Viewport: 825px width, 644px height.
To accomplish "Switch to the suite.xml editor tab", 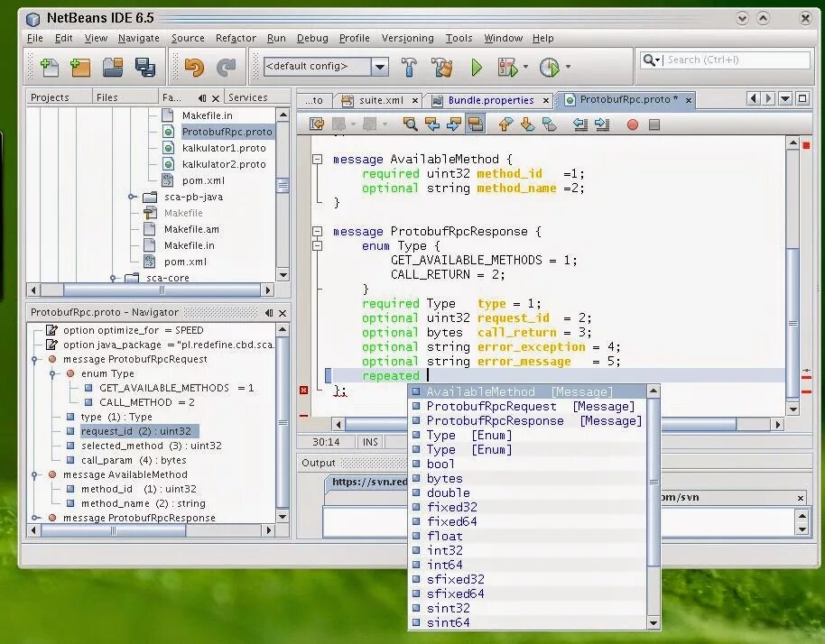I will pos(381,100).
